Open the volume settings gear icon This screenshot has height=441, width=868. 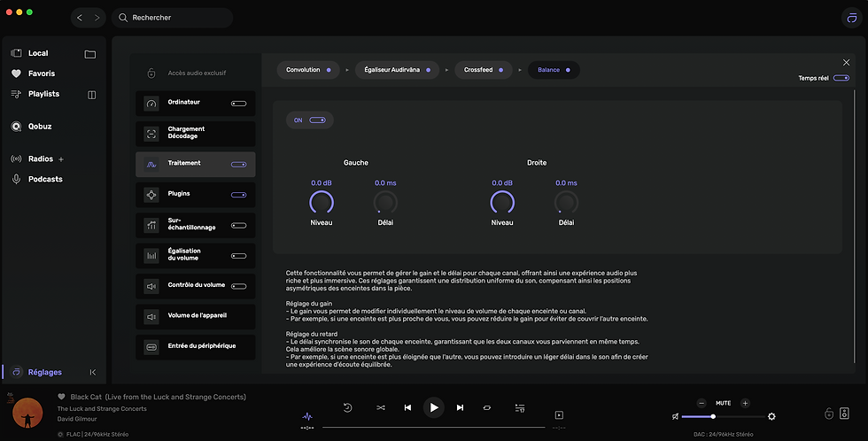coord(771,416)
